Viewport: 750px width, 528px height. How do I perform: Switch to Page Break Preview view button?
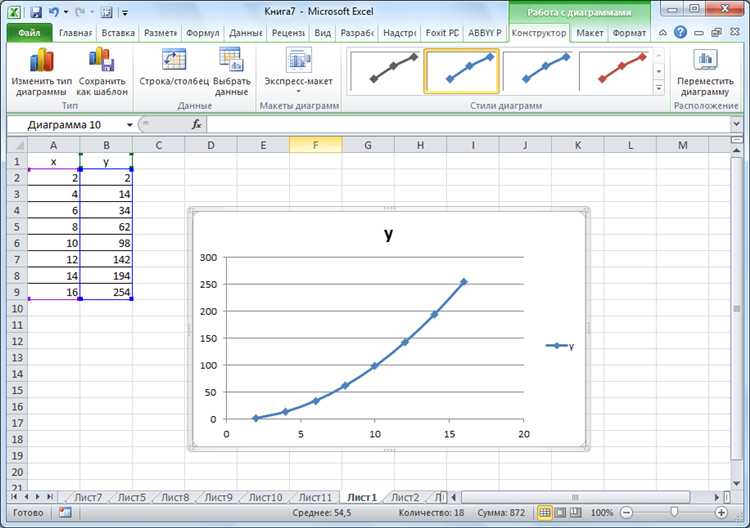pyautogui.click(x=576, y=513)
